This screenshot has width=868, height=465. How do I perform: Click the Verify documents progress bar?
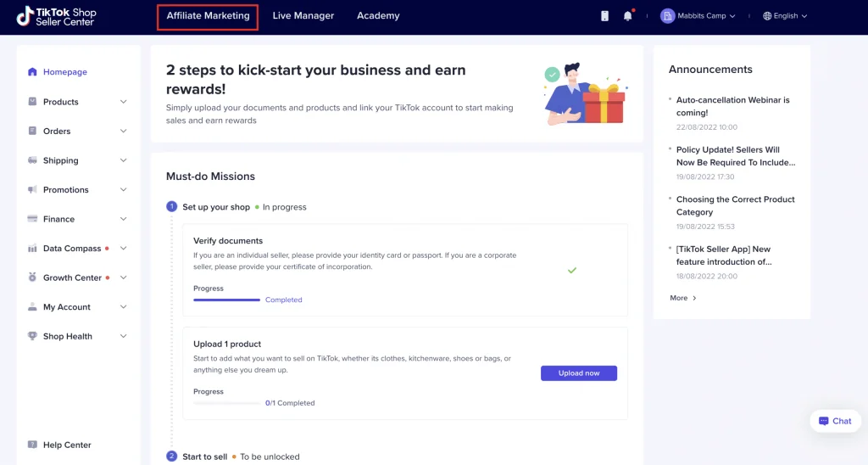226,300
